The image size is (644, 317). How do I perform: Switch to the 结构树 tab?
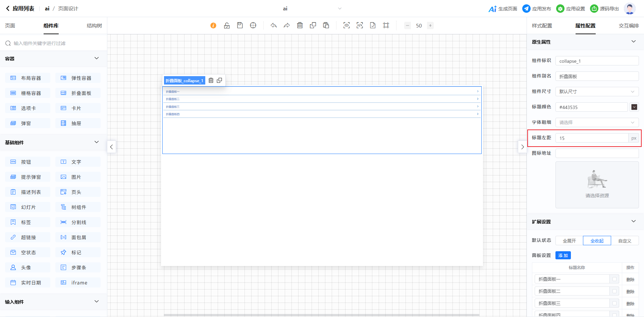click(94, 26)
